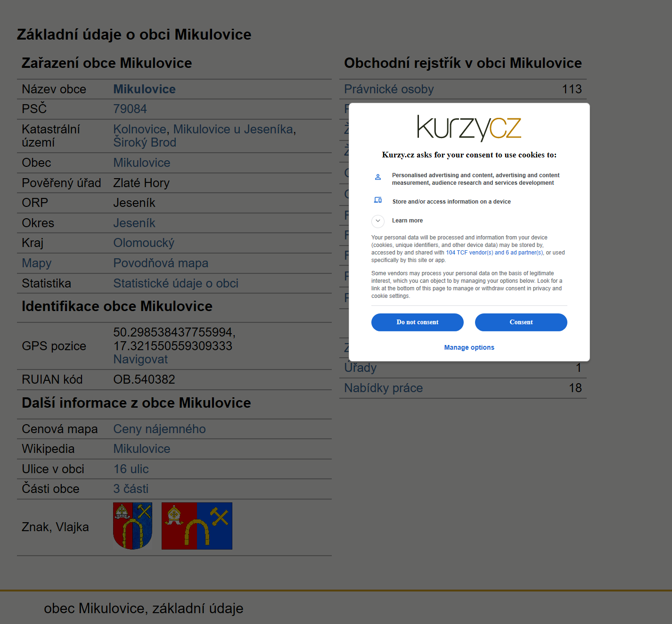Viewport: 672px width, 624px height.
Task: Click the 113 count beside Právnické osoby
Action: click(572, 89)
